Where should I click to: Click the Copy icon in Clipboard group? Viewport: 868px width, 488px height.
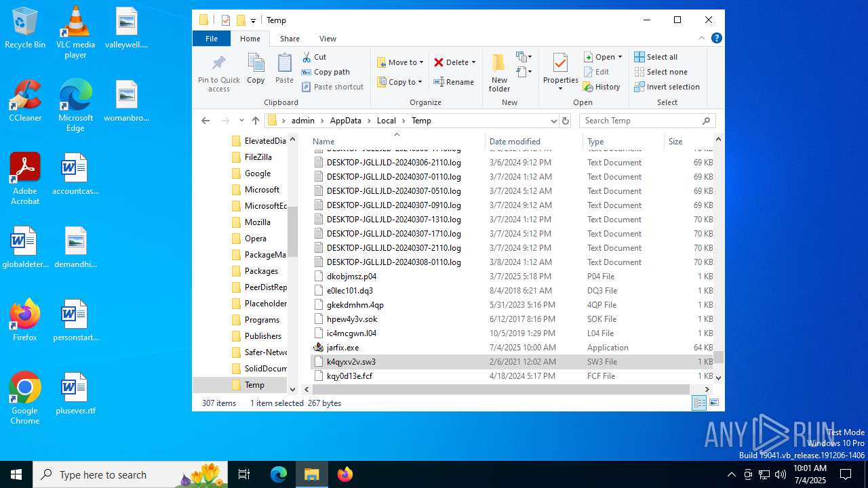(256, 68)
